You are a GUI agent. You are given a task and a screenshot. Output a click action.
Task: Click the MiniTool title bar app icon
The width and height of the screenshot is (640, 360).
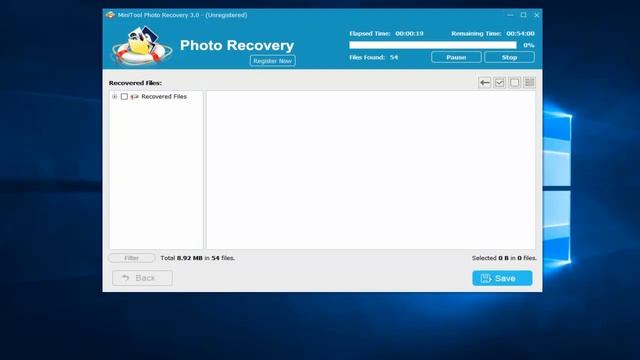tap(110, 15)
